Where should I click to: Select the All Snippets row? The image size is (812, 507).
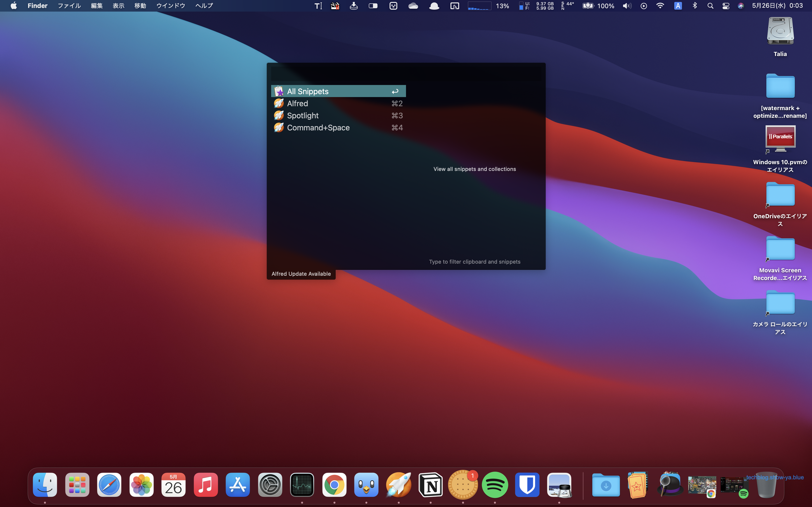(338, 91)
